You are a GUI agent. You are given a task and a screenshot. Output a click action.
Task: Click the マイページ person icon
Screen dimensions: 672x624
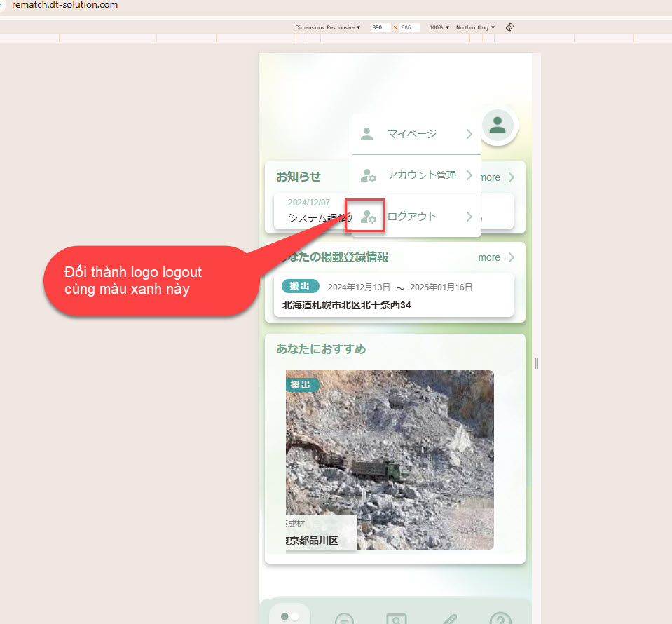[366, 134]
